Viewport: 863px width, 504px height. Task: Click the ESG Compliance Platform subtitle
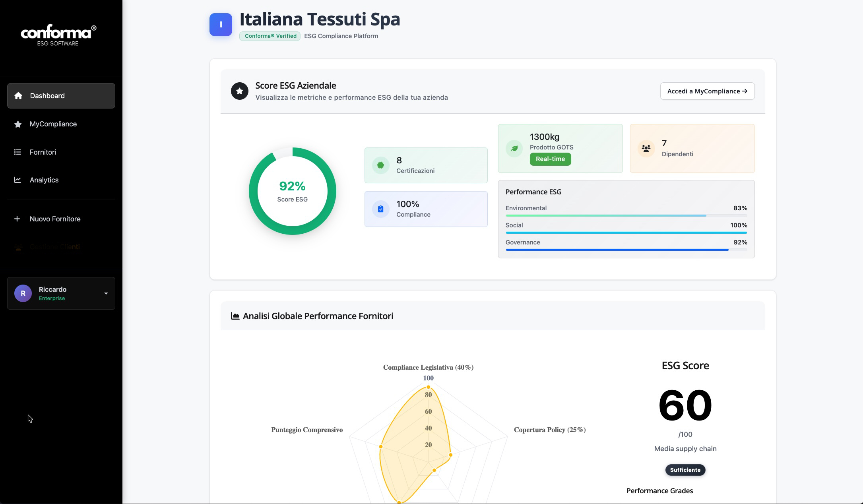pos(341,36)
